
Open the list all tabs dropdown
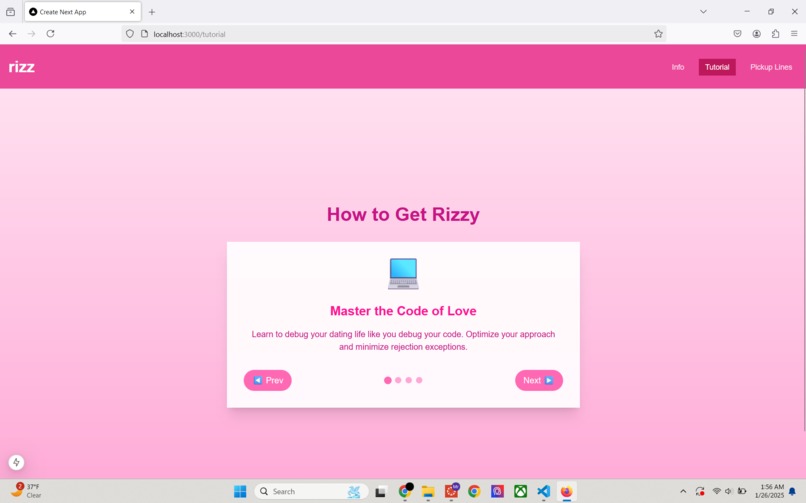[703, 11]
